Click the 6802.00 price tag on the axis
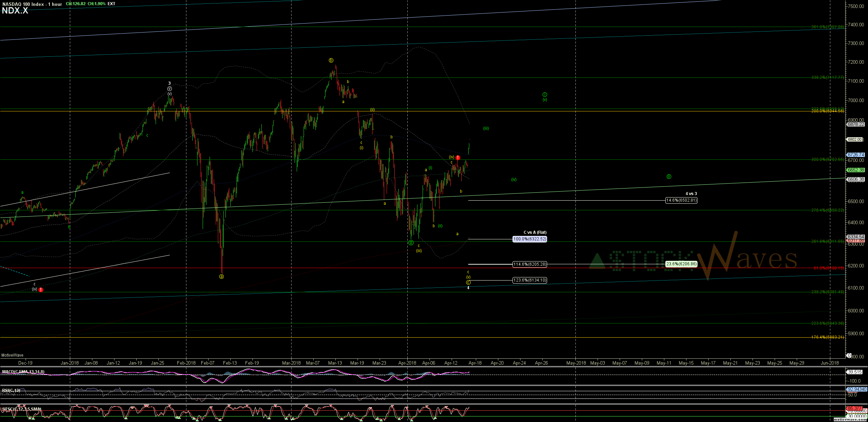Image resolution: width=868 pixels, height=422 pixels. 855,140
